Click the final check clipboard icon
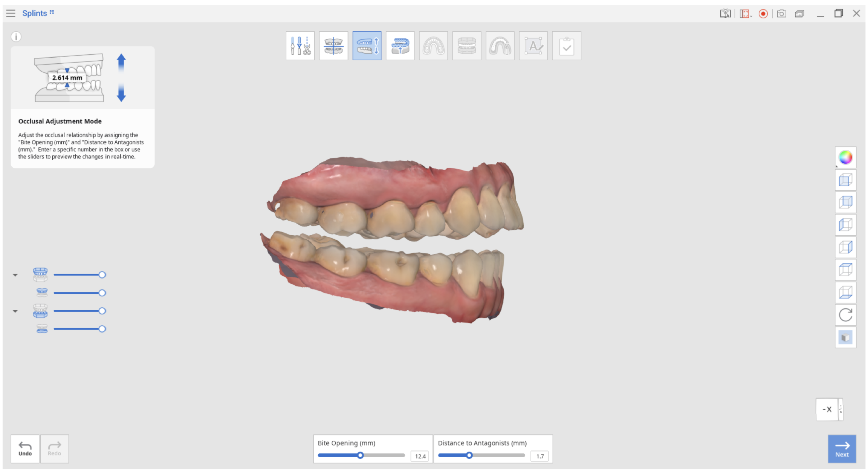This screenshot has width=868, height=472. [x=567, y=45]
